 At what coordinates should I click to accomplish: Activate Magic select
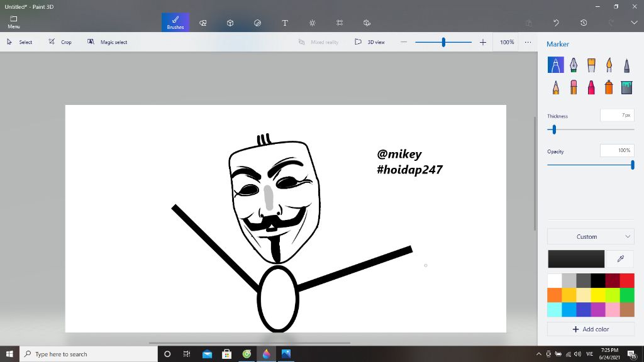click(107, 42)
